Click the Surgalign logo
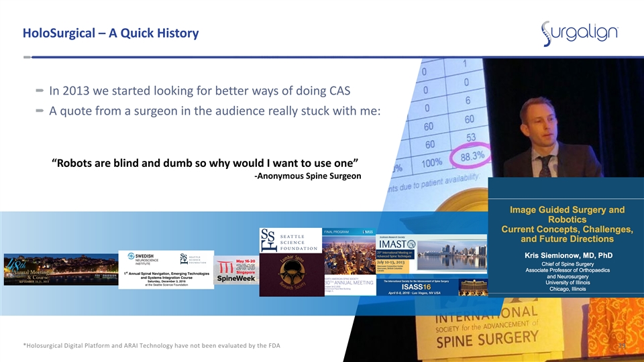The width and height of the screenshot is (644, 362). (580, 34)
